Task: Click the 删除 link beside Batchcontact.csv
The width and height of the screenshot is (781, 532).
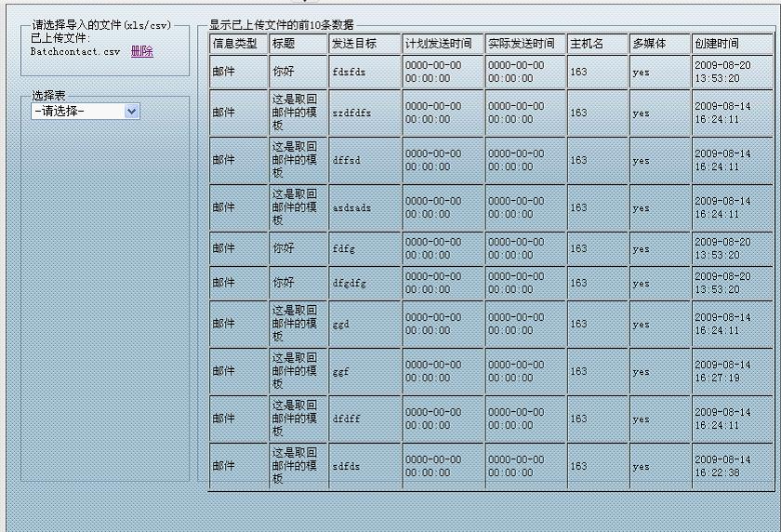Action: [x=142, y=52]
